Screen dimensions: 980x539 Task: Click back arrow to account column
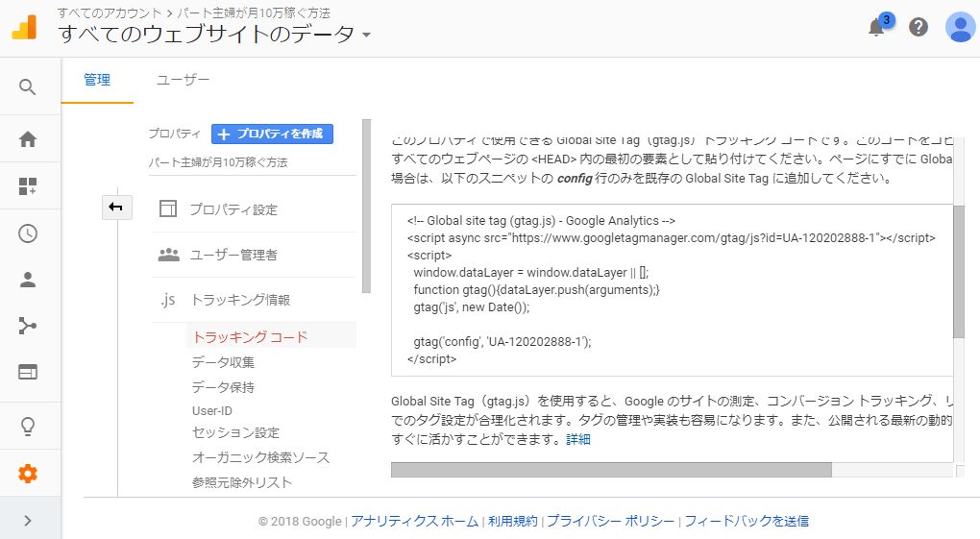pos(117,207)
